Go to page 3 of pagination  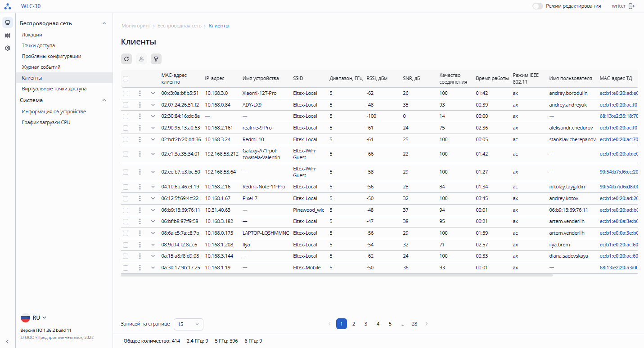pyautogui.click(x=366, y=324)
